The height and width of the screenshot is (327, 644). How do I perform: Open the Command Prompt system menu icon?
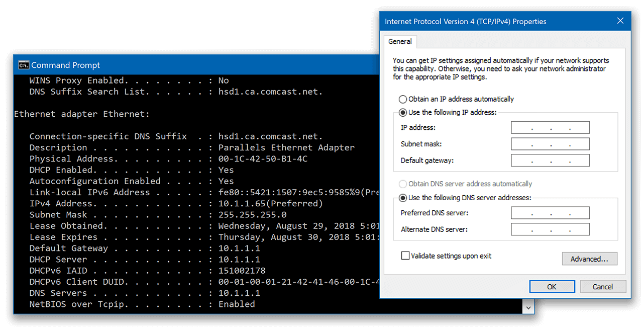coord(23,64)
